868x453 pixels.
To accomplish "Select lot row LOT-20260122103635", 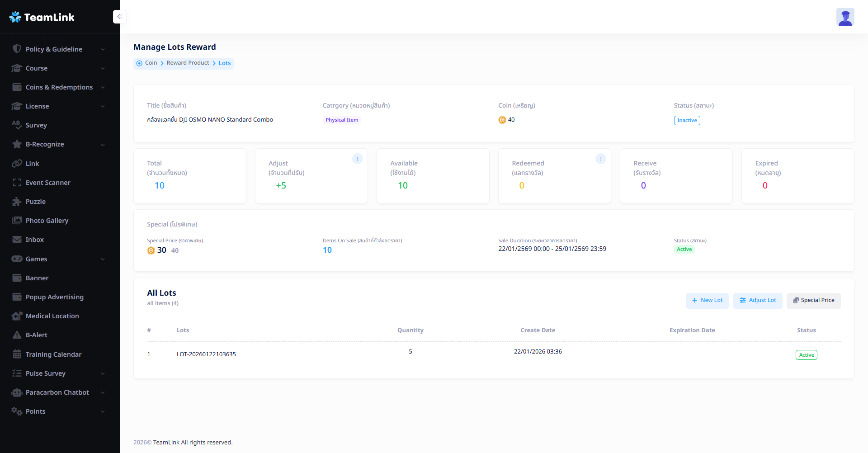I will click(x=206, y=354).
